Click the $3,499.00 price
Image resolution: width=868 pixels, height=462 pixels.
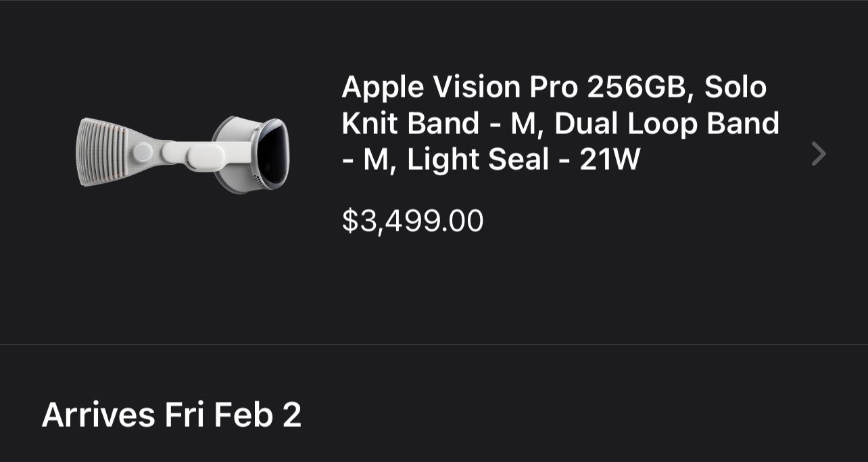(x=412, y=221)
